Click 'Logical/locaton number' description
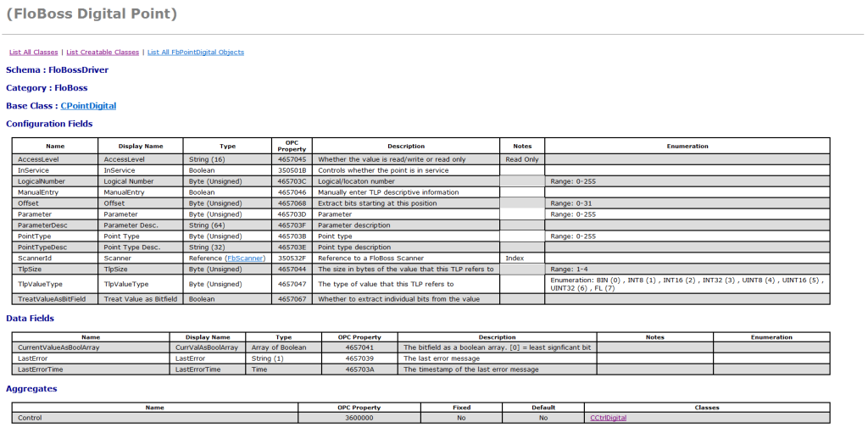This screenshot has height=433, width=868. (x=356, y=181)
